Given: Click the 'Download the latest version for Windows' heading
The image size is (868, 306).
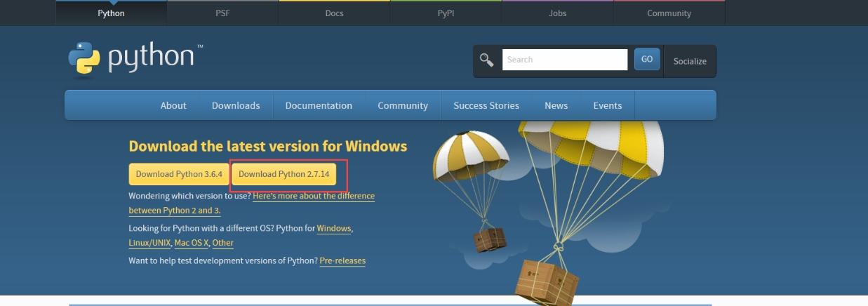Looking at the screenshot, I should coord(268,146).
